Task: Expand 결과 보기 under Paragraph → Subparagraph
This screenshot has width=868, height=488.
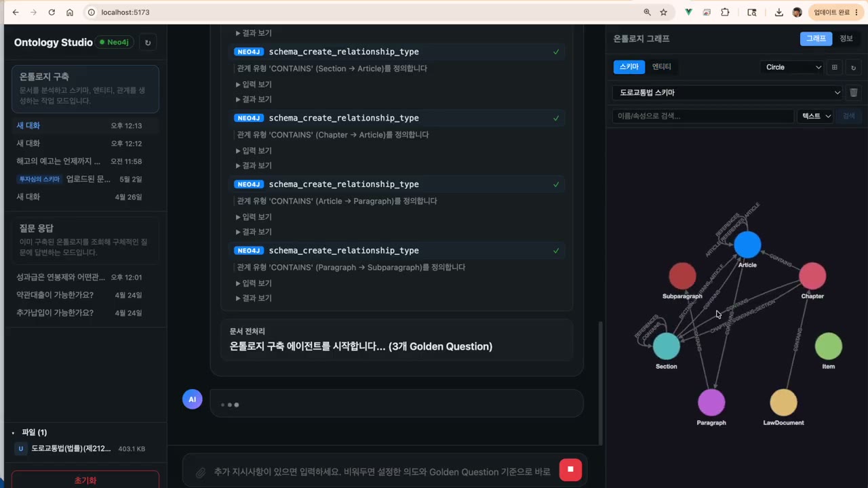Action: pos(254,298)
